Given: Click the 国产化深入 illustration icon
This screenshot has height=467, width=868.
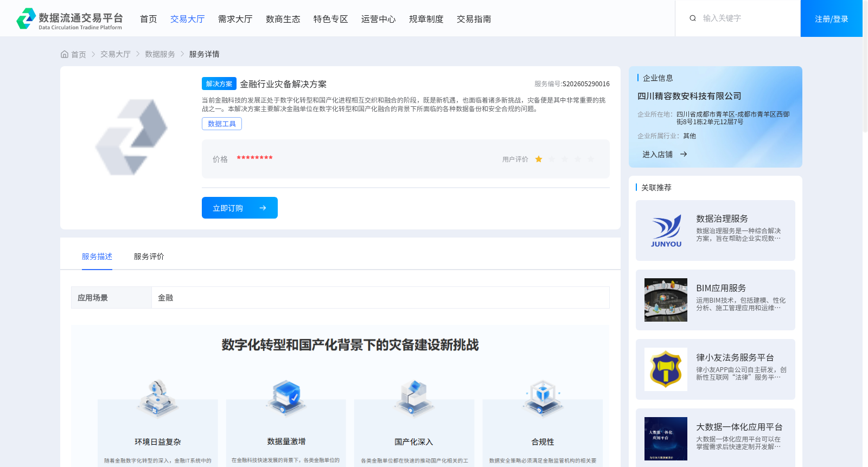Looking at the screenshot, I should (x=414, y=398).
